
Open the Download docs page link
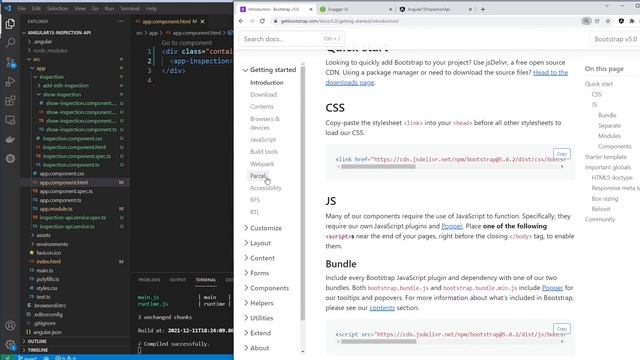point(263,95)
